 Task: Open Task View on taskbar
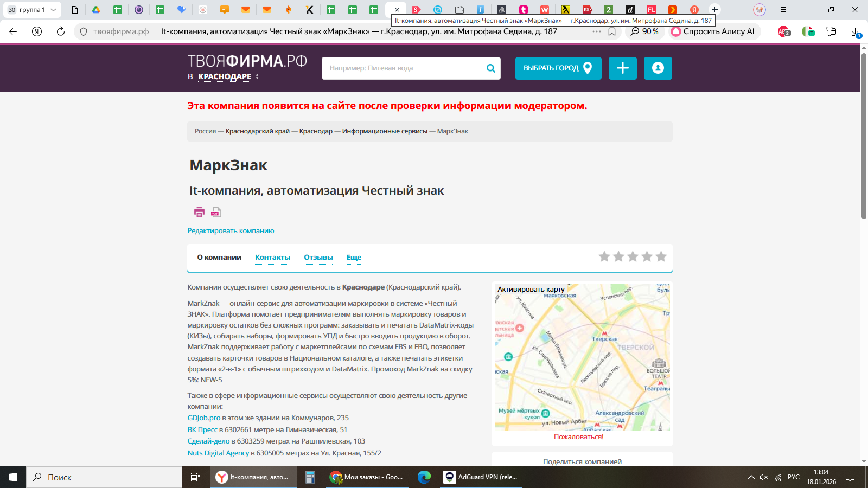pos(195,477)
